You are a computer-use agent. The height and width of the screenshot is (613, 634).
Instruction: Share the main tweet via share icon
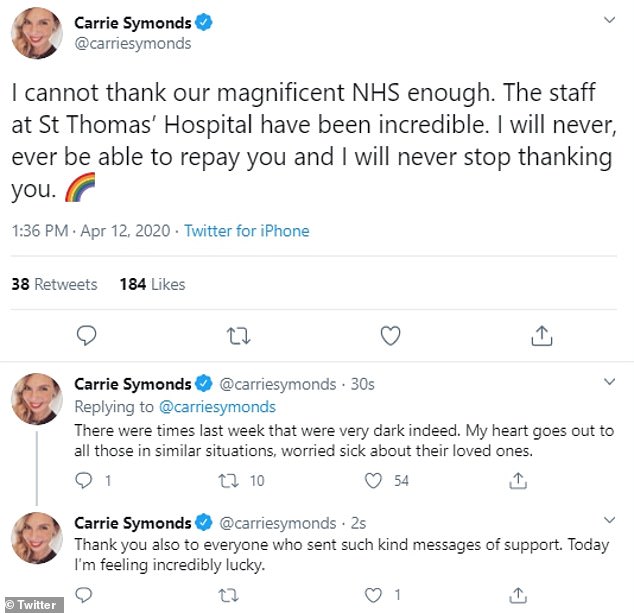coord(541,335)
